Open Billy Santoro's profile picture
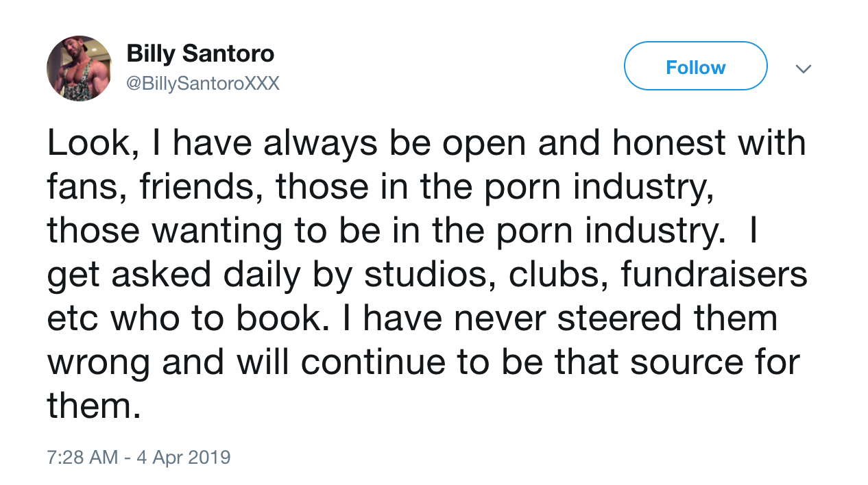The width and height of the screenshot is (868, 485). [x=79, y=69]
